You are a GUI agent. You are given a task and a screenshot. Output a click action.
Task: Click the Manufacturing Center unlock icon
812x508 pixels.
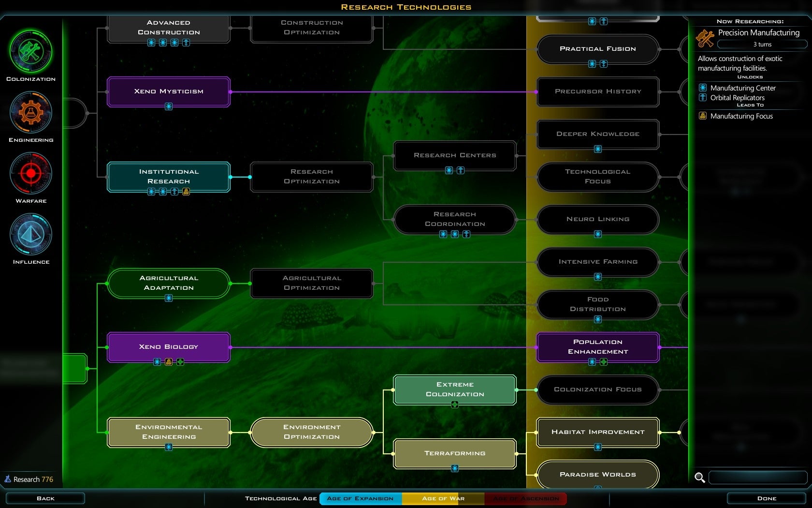coord(703,88)
